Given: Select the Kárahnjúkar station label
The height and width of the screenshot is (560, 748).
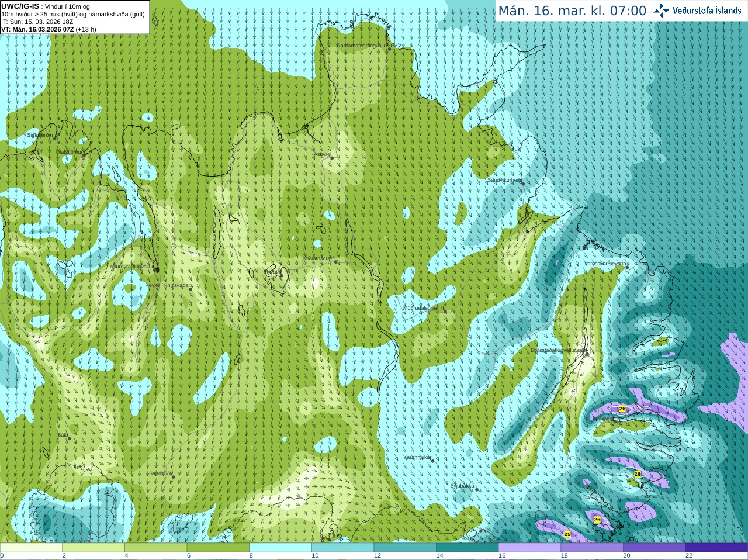Looking at the screenshot, I should click(x=418, y=457).
